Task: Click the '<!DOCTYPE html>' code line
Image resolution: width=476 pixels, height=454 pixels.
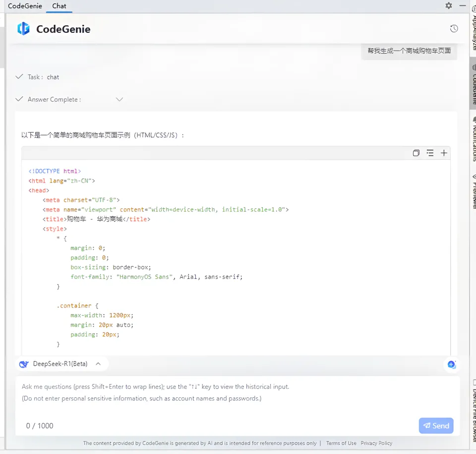Action: (x=55, y=171)
